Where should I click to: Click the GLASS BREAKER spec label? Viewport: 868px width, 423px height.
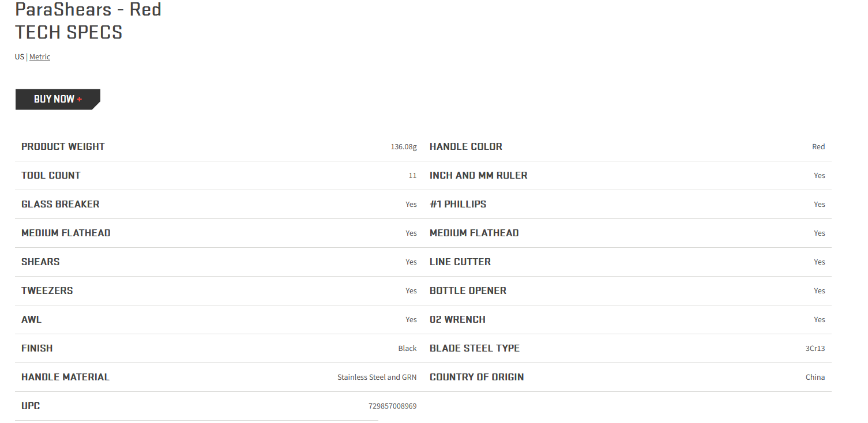(61, 204)
